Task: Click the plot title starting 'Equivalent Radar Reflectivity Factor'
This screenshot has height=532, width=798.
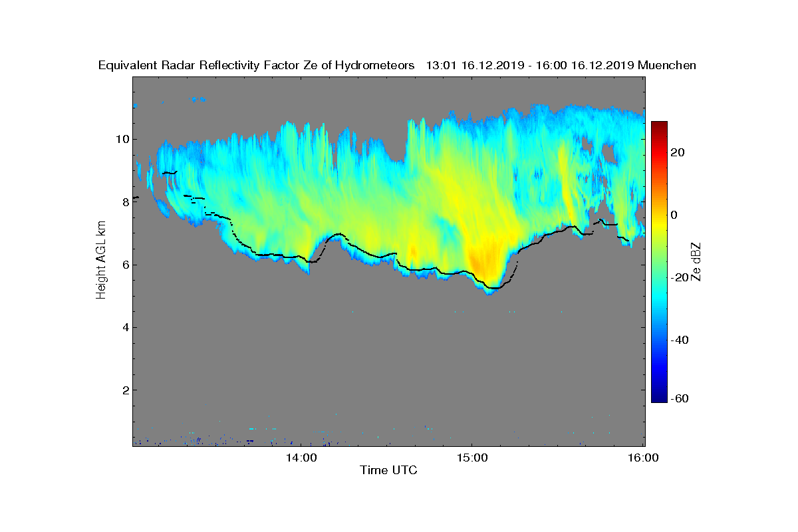Action: click(397, 65)
